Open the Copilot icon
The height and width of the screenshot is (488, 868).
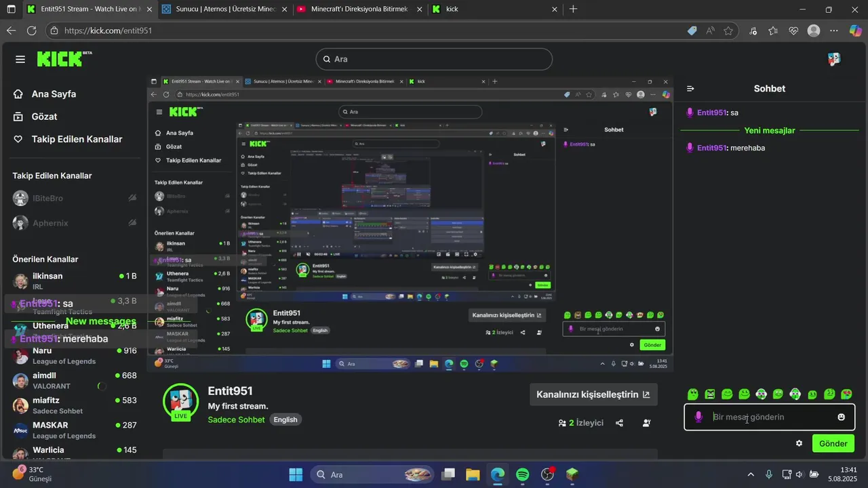[855, 30]
